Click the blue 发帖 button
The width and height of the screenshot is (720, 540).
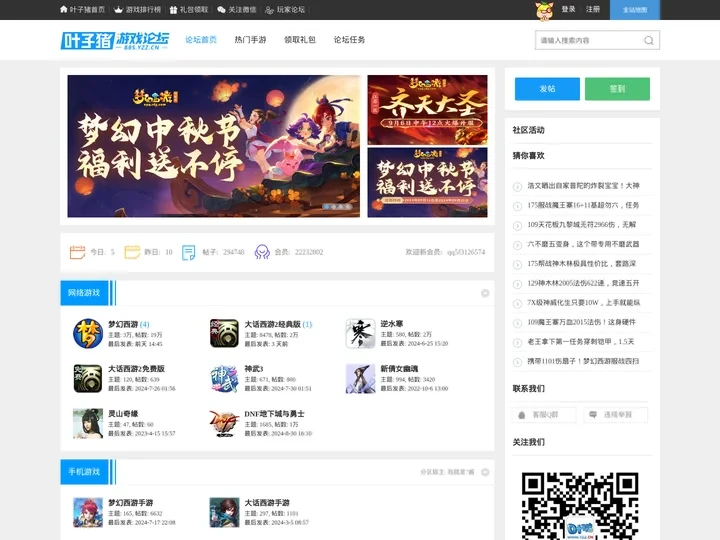547,89
